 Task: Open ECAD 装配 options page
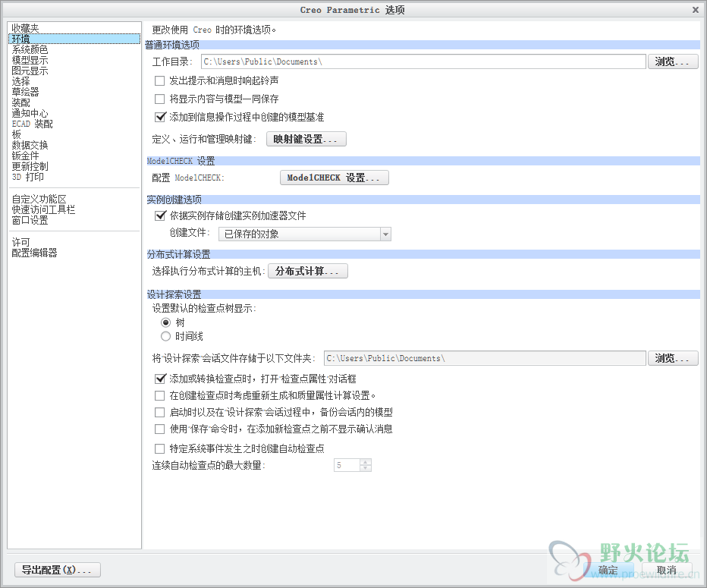(32, 124)
